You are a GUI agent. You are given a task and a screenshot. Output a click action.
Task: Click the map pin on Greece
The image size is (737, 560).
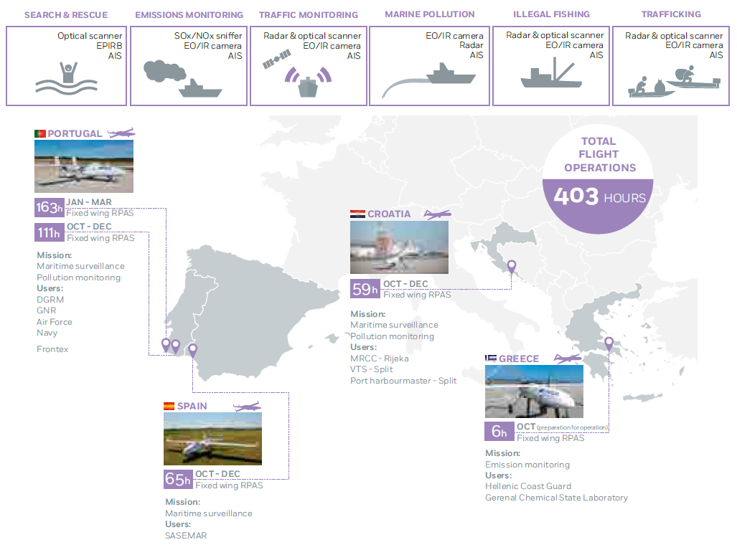[x=609, y=344]
